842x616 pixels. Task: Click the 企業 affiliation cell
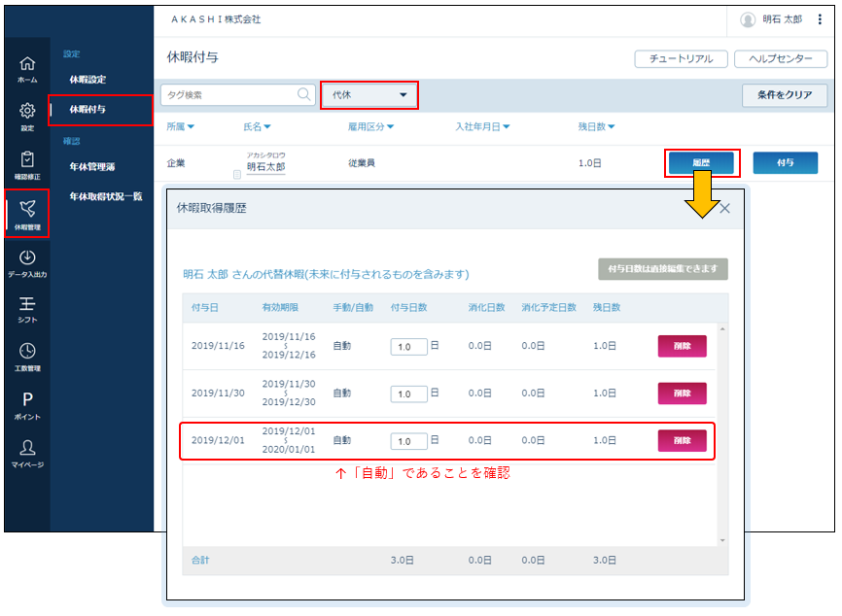point(176,163)
